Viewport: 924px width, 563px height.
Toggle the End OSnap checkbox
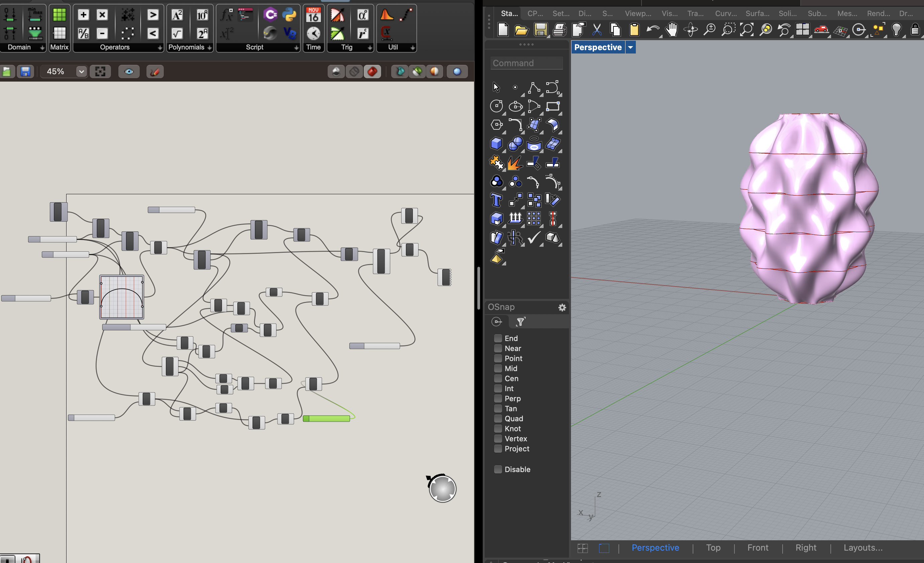pos(498,338)
